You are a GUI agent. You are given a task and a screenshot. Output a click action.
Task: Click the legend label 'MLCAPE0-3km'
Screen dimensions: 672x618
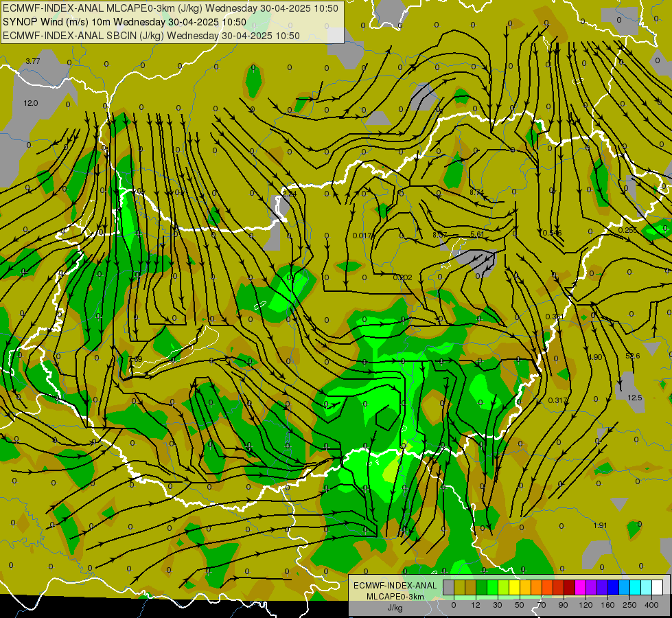(395, 597)
